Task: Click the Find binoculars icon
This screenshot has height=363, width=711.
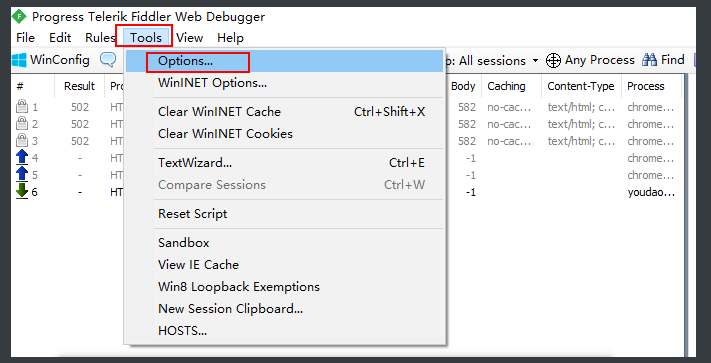Action: [x=649, y=60]
